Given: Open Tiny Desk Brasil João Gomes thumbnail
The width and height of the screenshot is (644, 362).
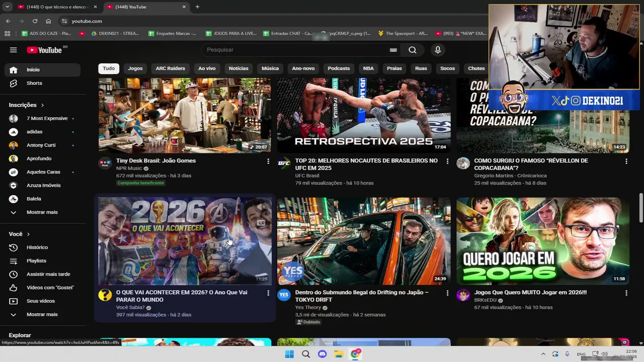Looking at the screenshot, I should click(185, 115).
